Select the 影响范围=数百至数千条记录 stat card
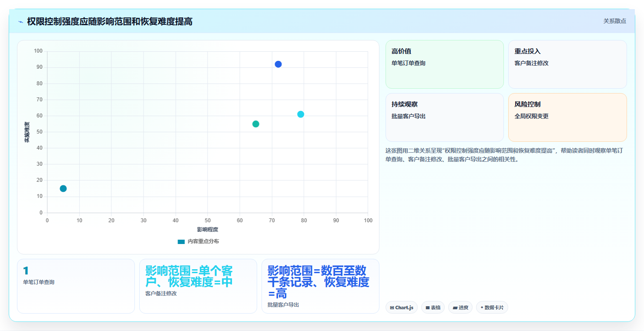The height and width of the screenshot is (331, 644). [320, 286]
